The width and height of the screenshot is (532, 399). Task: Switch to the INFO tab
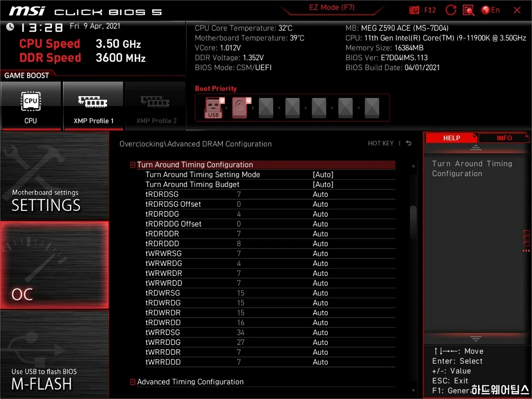click(504, 138)
